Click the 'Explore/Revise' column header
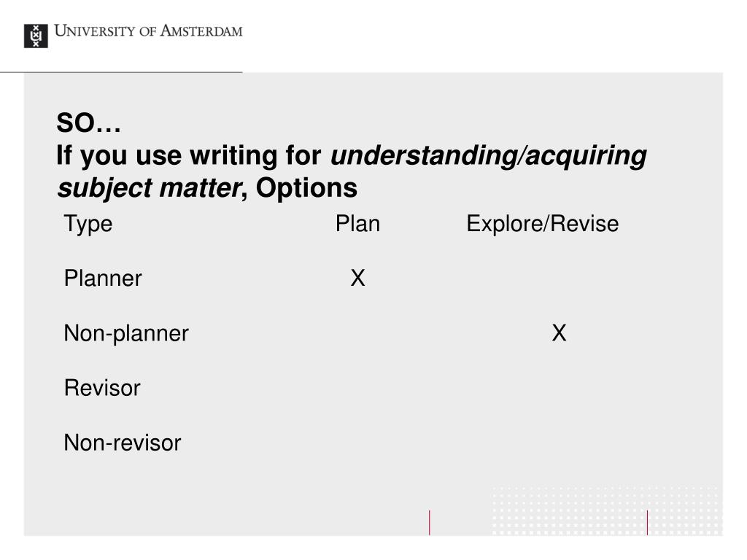Image resolution: width=747 pixels, height=560 pixels. pos(543,223)
